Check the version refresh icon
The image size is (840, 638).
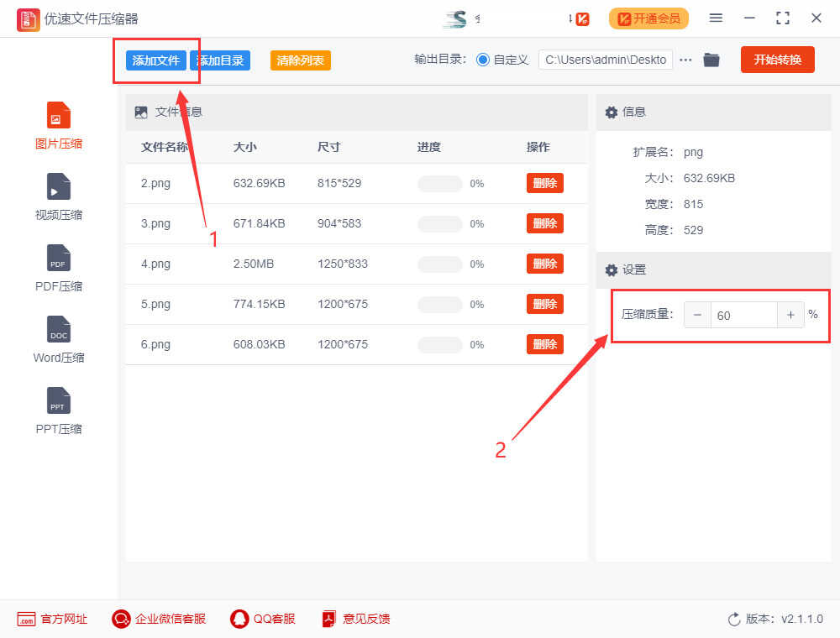pyautogui.click(x=734, y=620)
